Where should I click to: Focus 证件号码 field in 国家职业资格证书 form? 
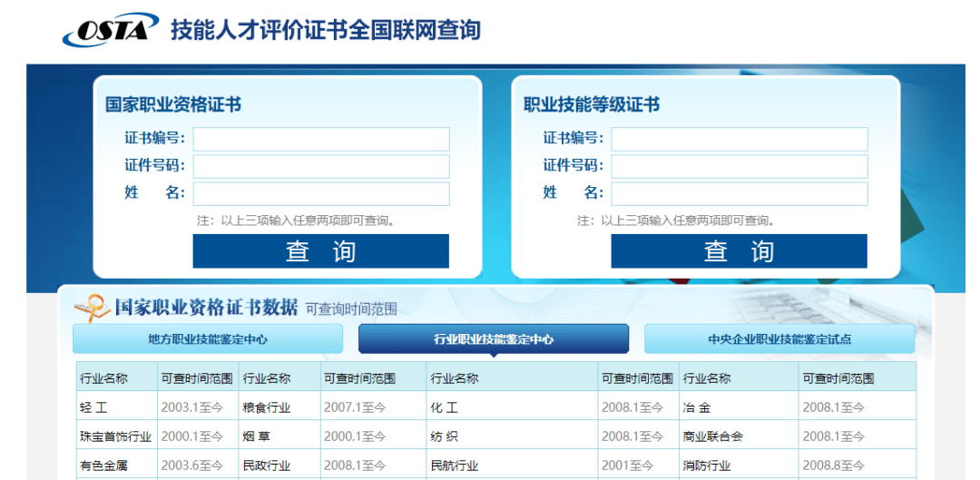(321, 166)
